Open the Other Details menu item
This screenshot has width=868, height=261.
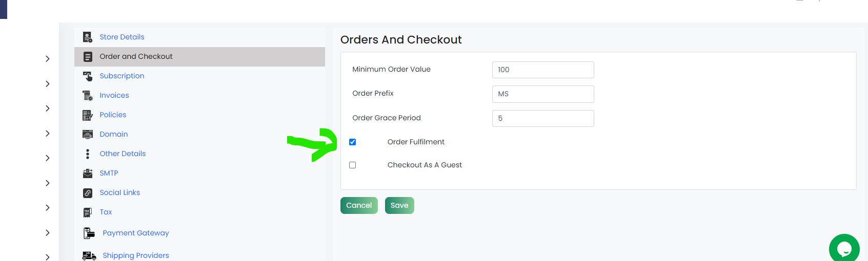click(x=123, y=154)
